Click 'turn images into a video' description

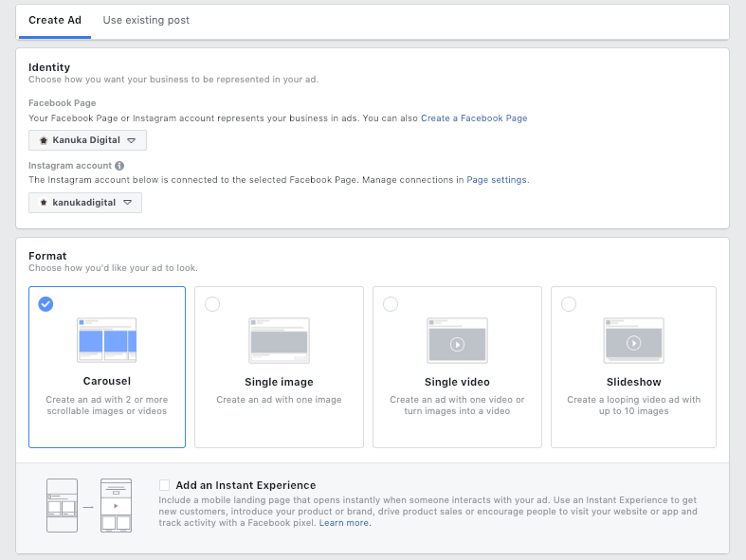[x=457, y=411]
